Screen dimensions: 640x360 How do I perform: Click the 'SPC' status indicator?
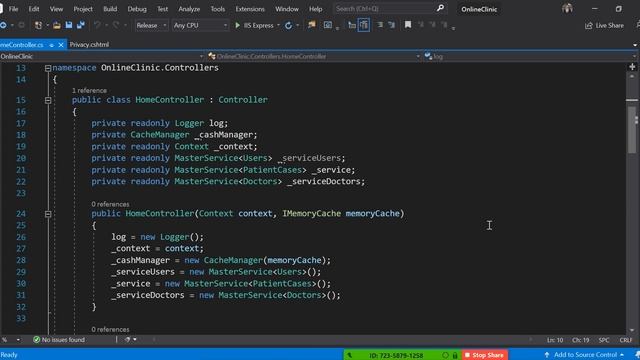604,340
